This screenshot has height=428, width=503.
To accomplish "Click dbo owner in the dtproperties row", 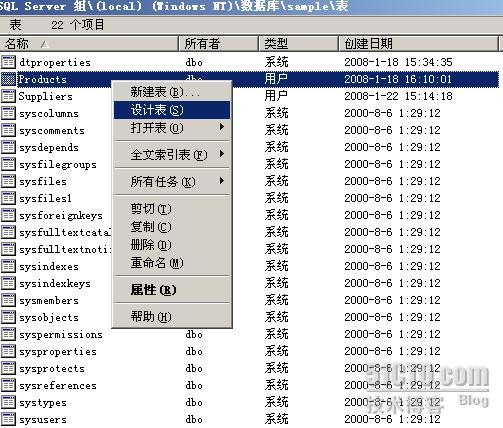I will coord(194,62).
